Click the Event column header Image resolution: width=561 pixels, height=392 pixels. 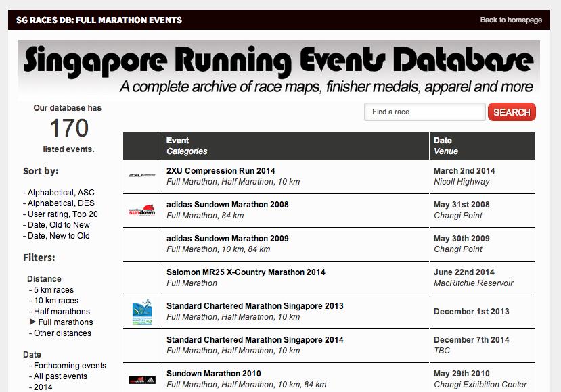click(178, 141)
